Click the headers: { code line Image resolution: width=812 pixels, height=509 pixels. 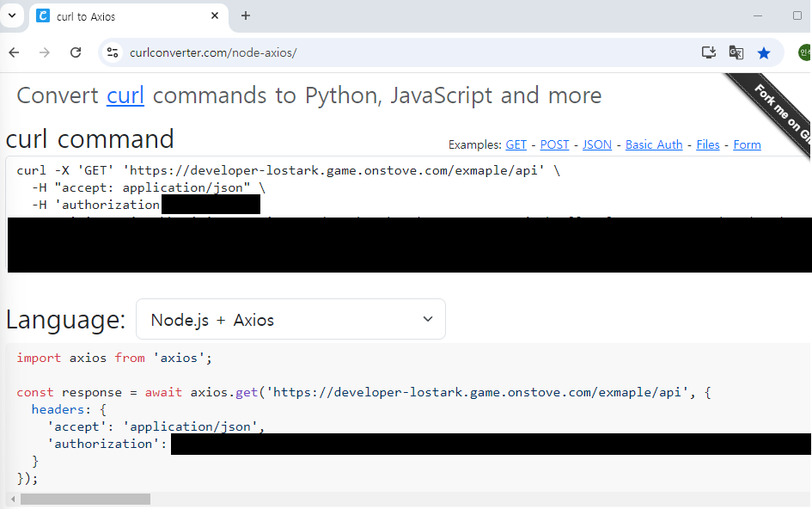[69, 409]
